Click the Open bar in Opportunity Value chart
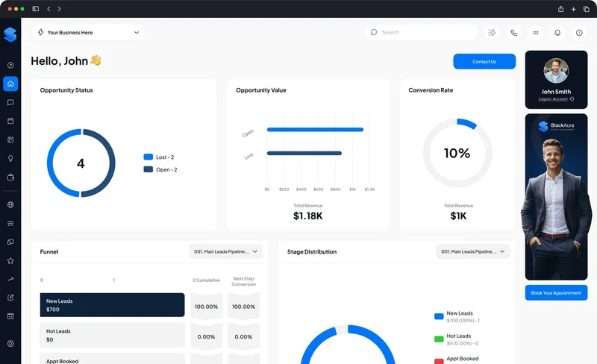 315,130
